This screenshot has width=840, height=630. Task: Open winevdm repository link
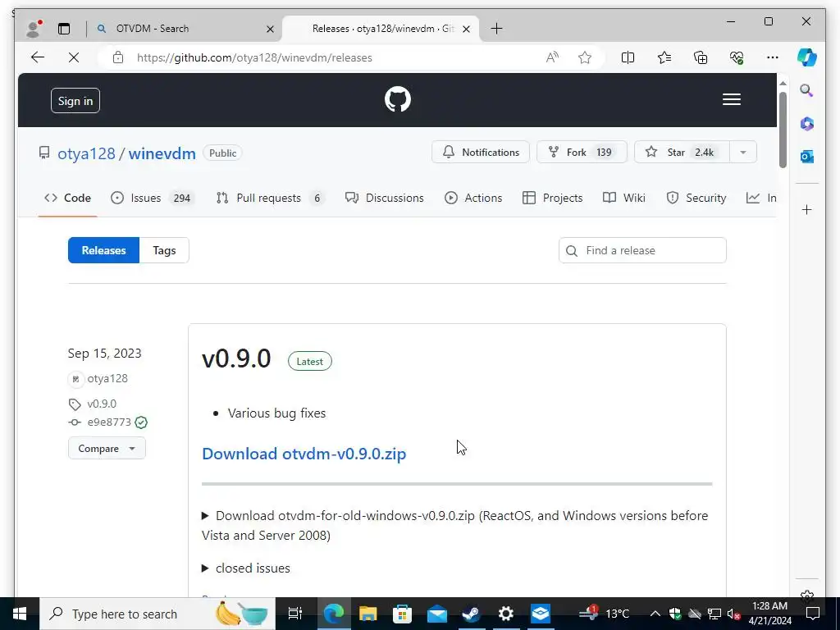[x=162, y=153]
